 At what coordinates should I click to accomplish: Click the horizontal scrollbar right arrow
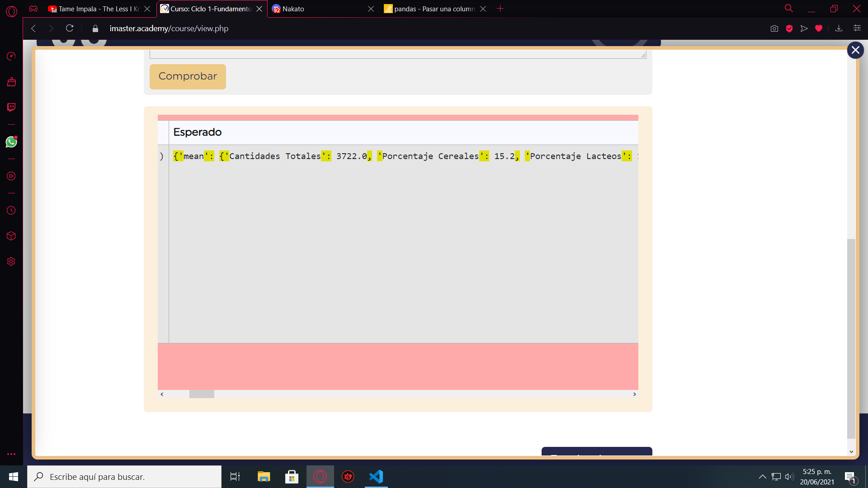(x=635, y=394)
